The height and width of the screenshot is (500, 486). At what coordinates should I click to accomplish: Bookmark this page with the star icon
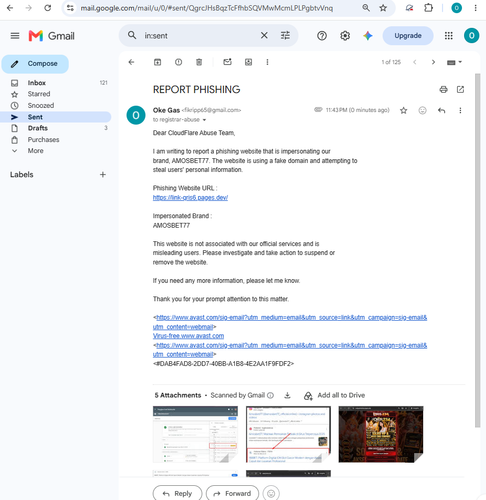[383, 8]
